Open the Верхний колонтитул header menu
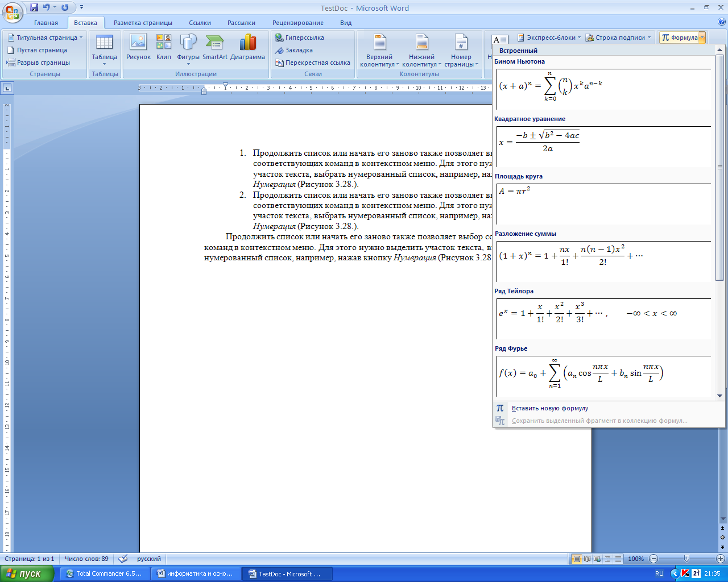 (379, 50)
